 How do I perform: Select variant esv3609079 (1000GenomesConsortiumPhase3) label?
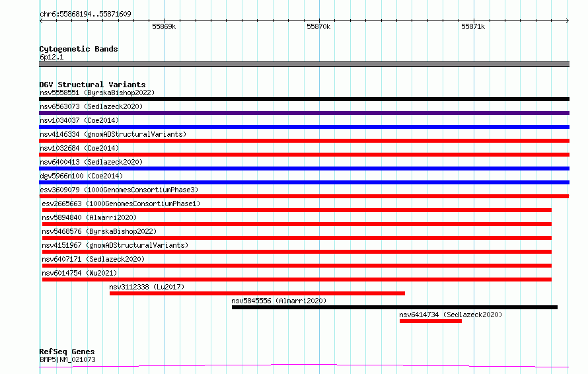(119, 190)
